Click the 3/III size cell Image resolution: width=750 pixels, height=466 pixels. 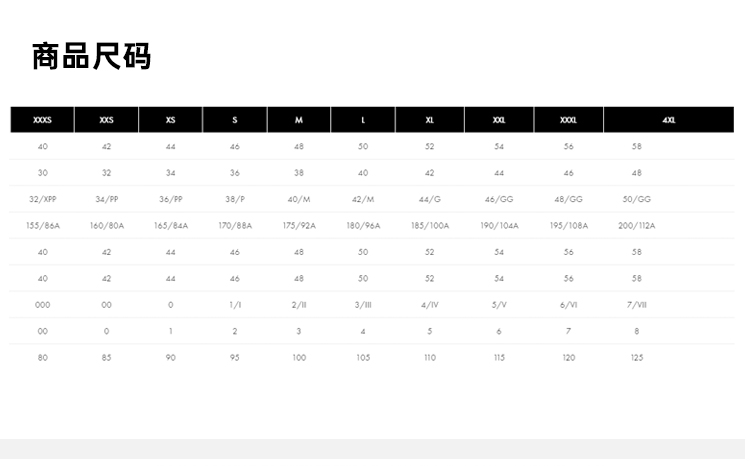pyautogui.click(x=363, y=305)
